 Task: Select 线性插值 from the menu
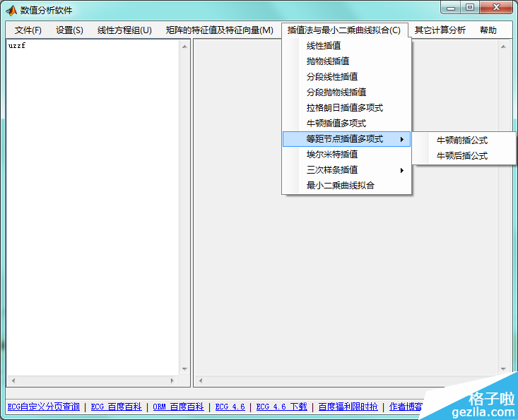coord(323,46)
